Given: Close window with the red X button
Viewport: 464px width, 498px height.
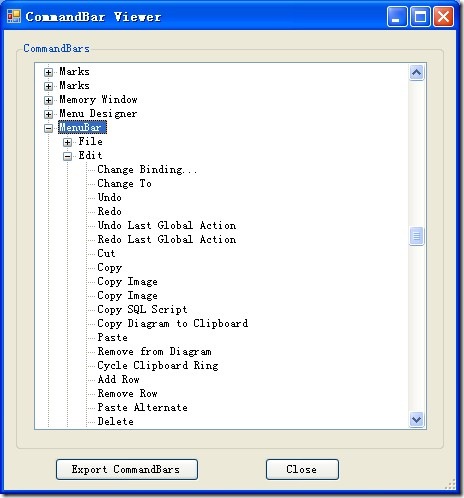Looking at the screenshot, I should click(443, 16).
